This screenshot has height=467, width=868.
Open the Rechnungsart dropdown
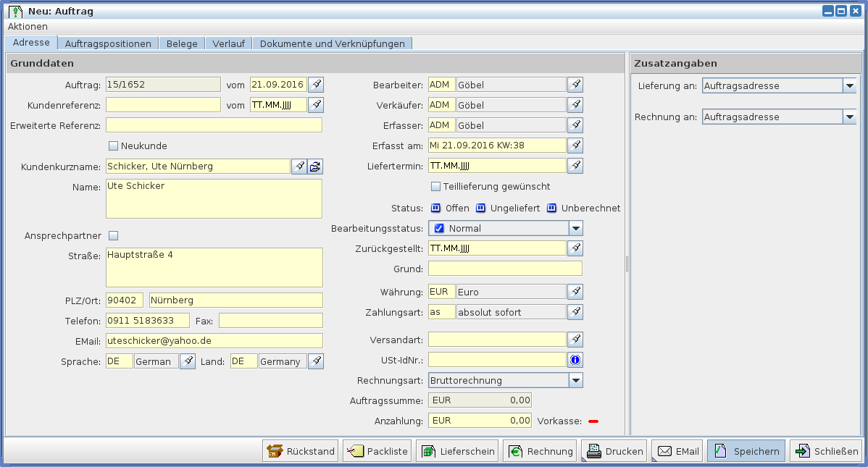(x=575, y=380)
